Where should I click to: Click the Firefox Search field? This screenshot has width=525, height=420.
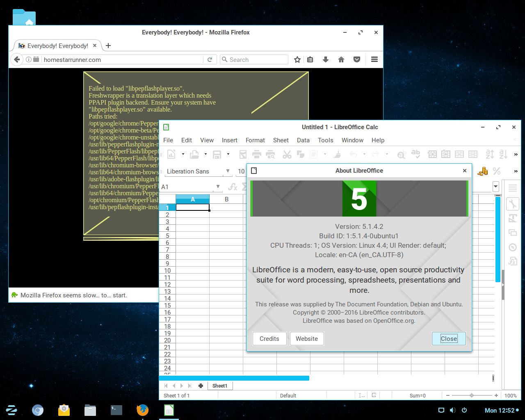254,59
